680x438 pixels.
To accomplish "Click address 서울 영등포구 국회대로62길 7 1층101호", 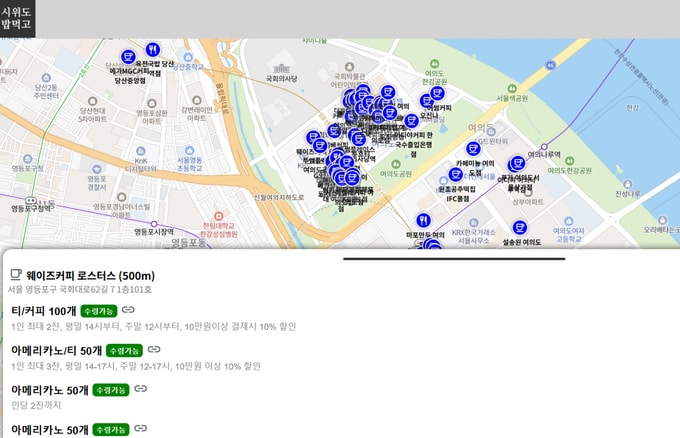I will coord(80,289).
